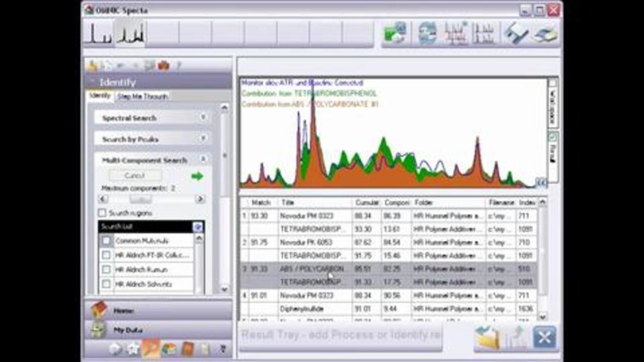644x362 pixels.
Task: Click the green arrow export icon in toolbar
Action: click(x=395, y=34)
